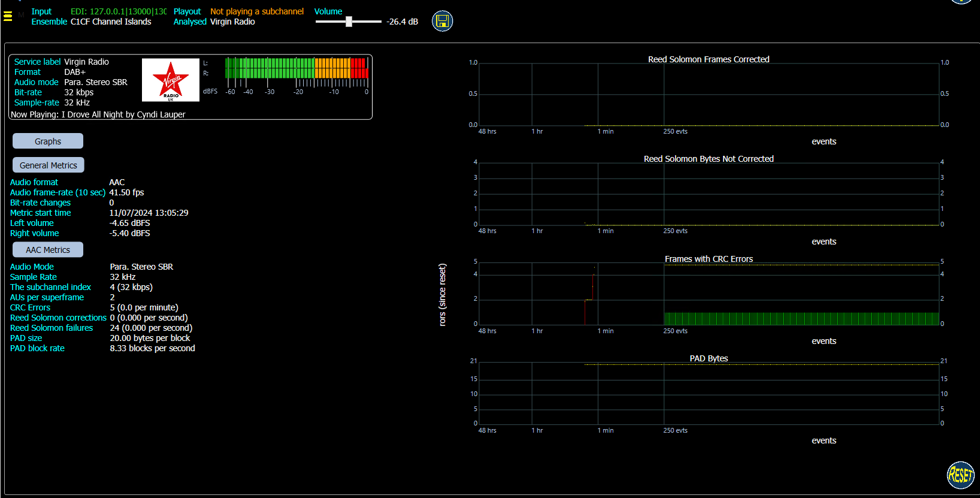The image size is (980, 498).
Task: Toggle the AAC Metrics button
Action: click(48, 249)
